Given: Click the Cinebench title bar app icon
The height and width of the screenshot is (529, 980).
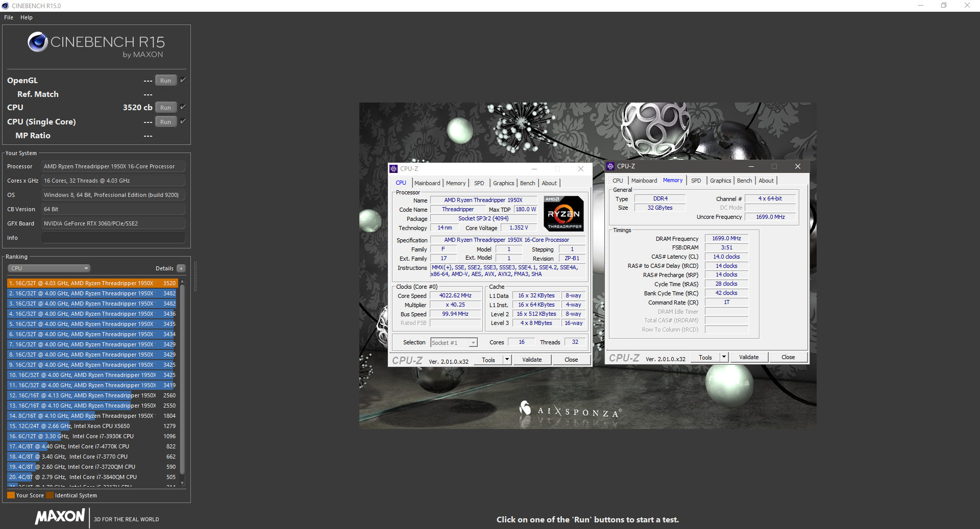Looking at the screenshot, I should [6, 6].
